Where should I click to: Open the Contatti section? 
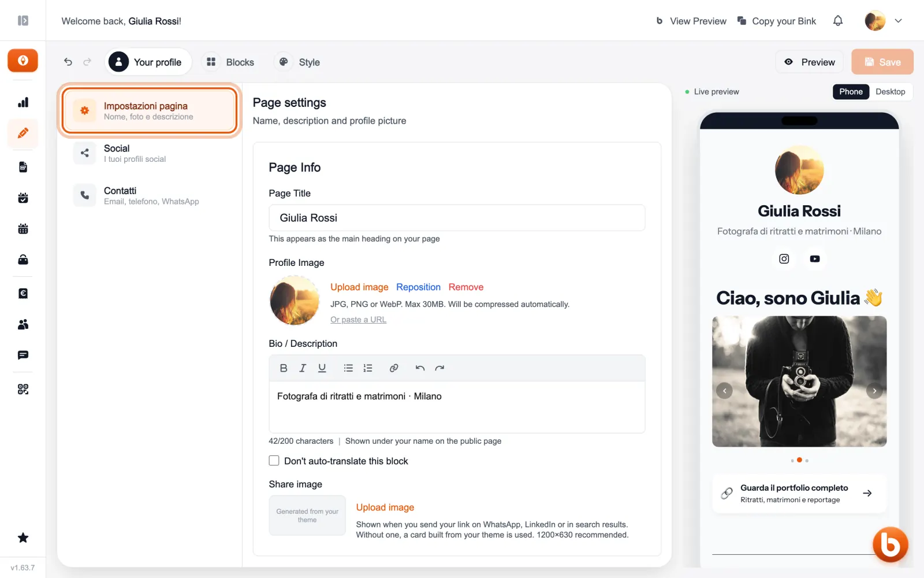[x=150, y=195]
